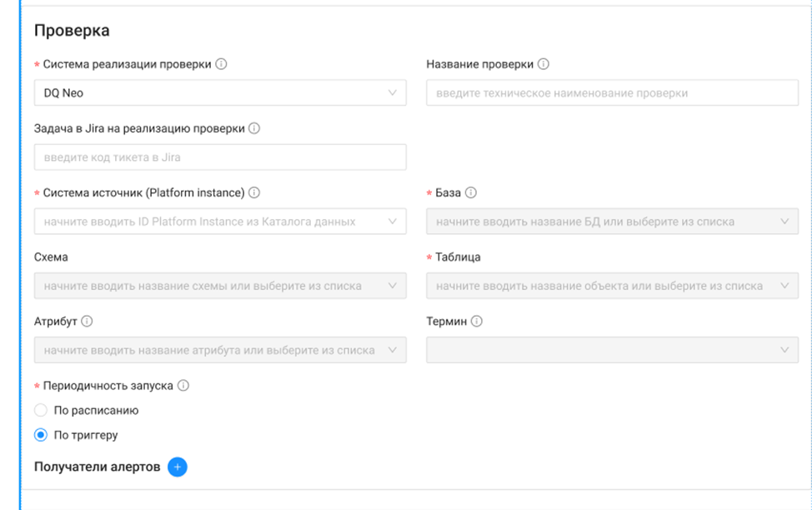Click info icon beside Система источник label

pyautogui.click(x=254, y=192)
